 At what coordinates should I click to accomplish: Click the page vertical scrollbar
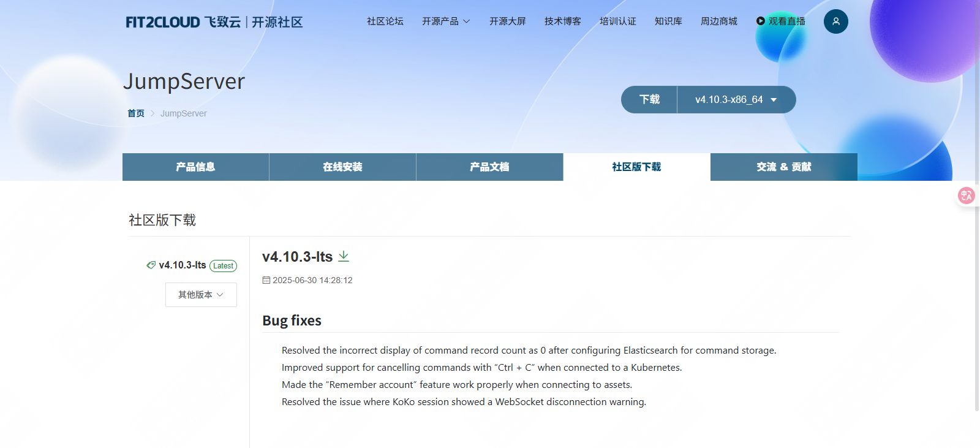point(977,205)
